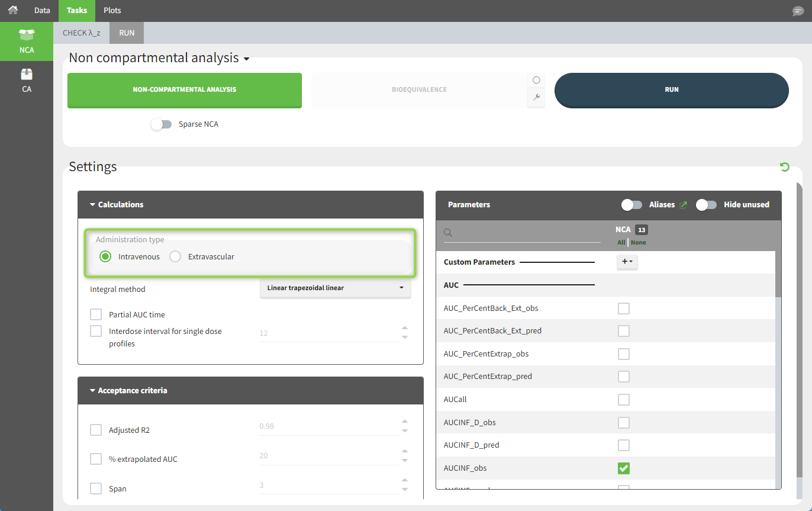Switch to the Plots tab
This screenshot has height=511, width=812.
coord(112,11)
